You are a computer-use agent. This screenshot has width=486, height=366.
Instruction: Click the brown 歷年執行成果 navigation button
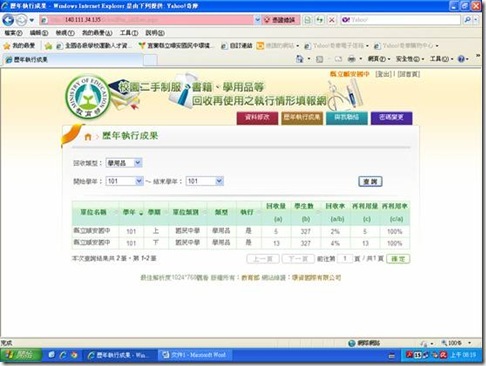click(x=302, y=118)
